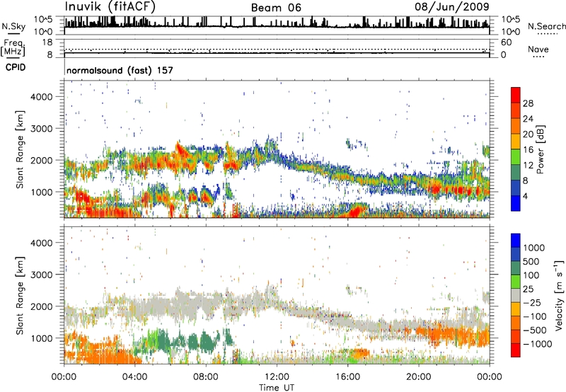Click the 24 label on Power colorbar

(x=528, y=119)
